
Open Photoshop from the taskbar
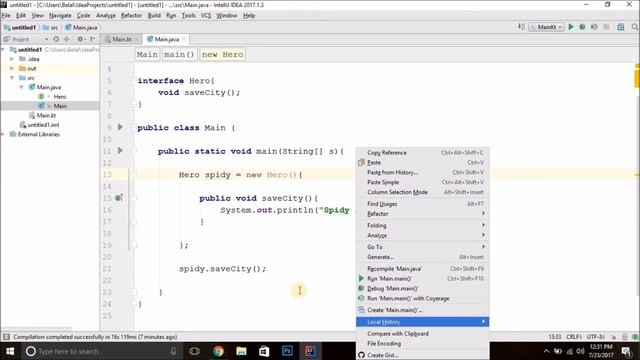(287, 351)
